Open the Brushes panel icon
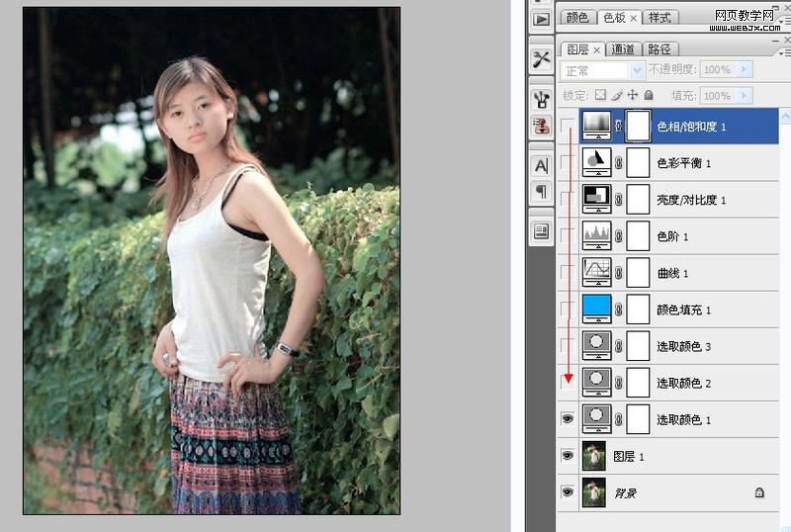This screenshot has height=532, width=791. point(541,100)
